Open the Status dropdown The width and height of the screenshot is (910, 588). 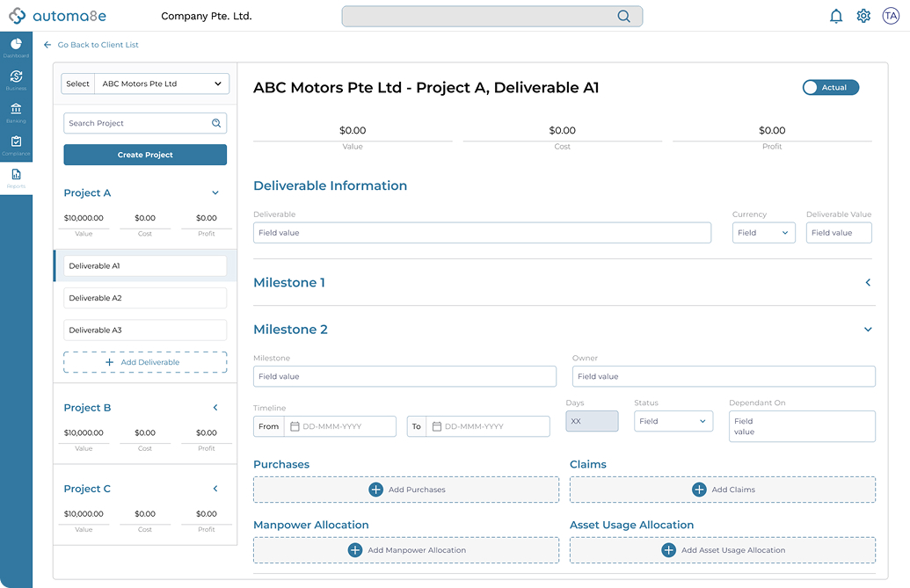(673, 421)
